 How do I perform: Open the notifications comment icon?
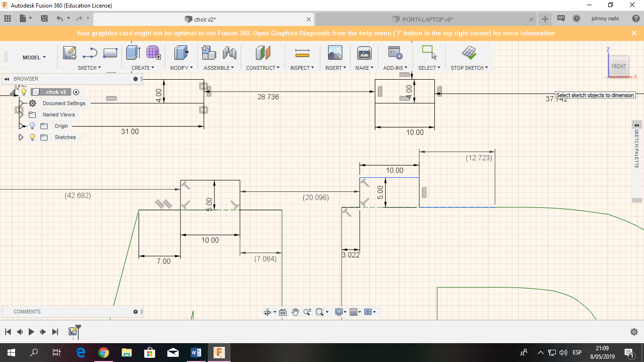(561, 18)
